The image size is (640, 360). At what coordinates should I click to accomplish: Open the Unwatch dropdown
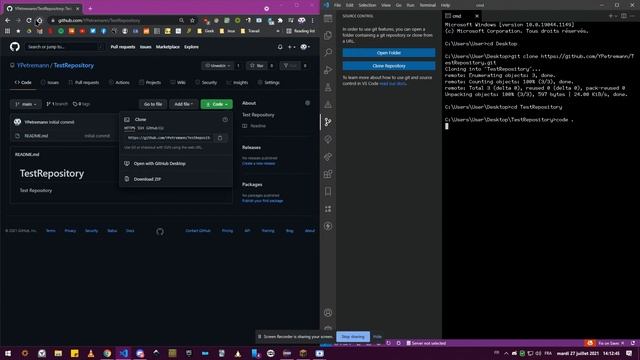(x=218, y=66)
